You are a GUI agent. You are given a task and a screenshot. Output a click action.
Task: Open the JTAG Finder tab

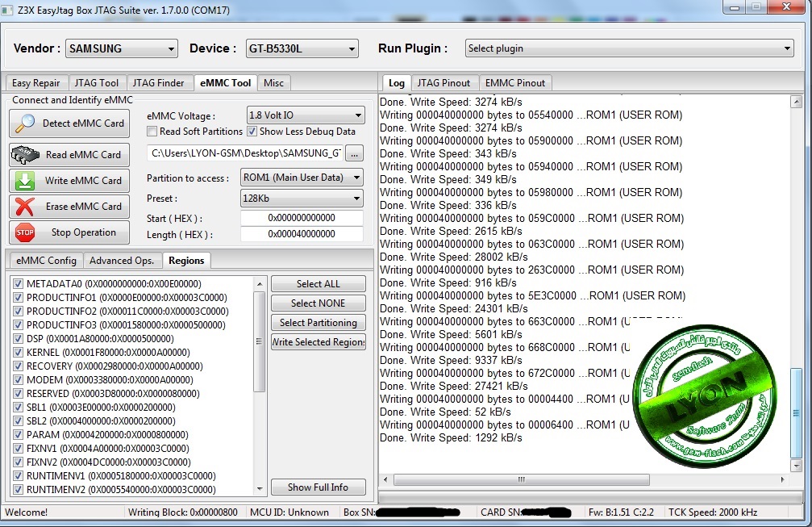coord(159,83)
